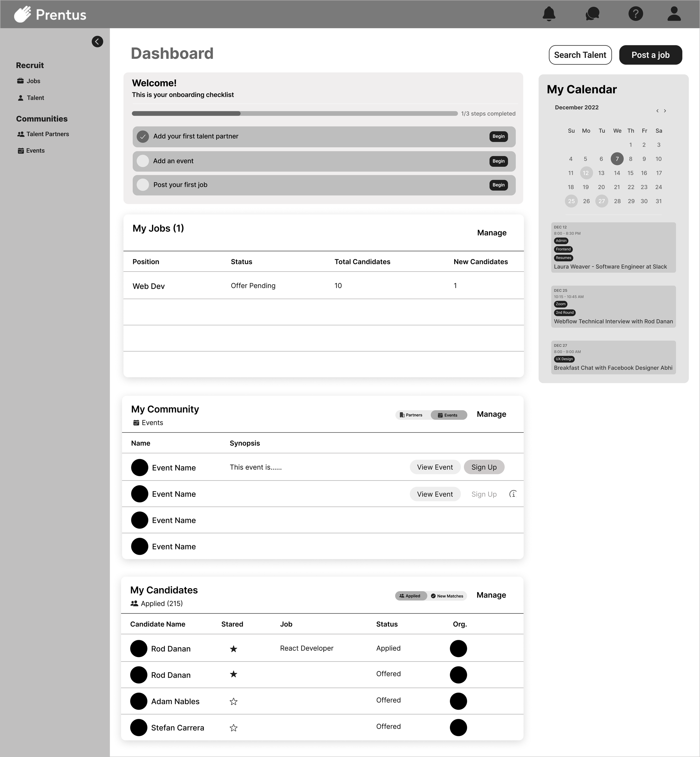Viewport: 700px width, 757px height.
Task: Go to previous month in calendar
Action: tap(657, 111)
